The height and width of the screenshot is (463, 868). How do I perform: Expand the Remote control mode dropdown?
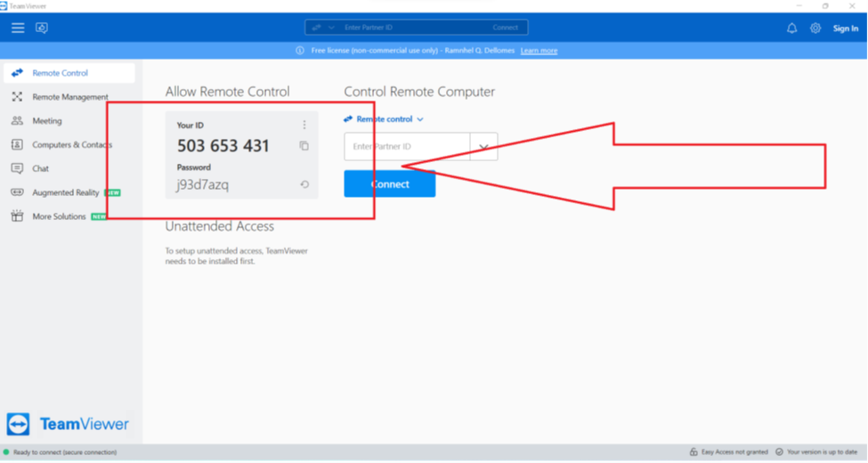click(x=384, y=119)
